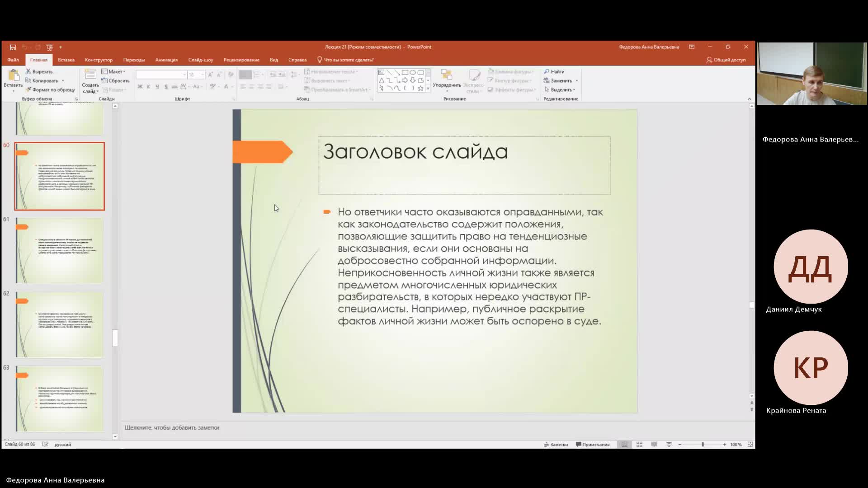Open the Примечания comments pane
The width and height of the screenshot is (868, 488).
pos(593,445)
